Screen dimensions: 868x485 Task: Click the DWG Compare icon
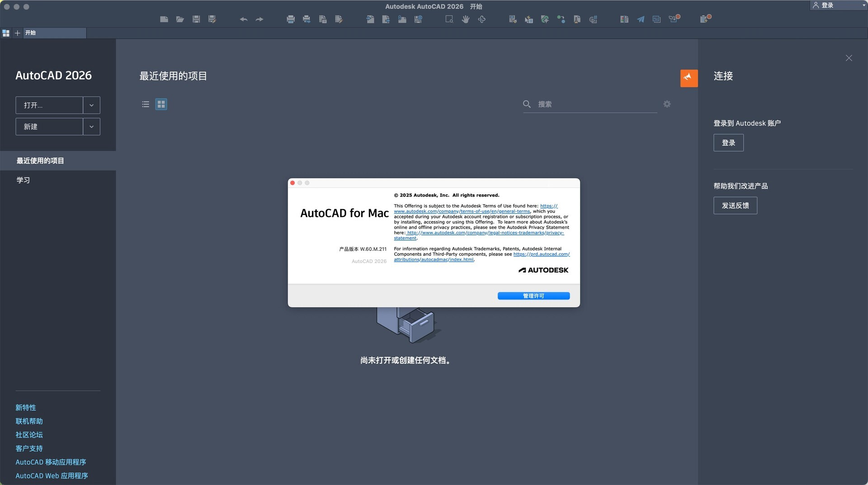624,19
